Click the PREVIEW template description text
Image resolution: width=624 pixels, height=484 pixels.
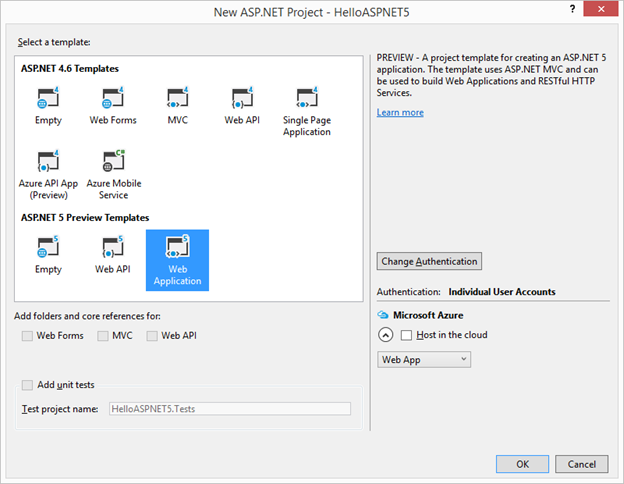491,75
